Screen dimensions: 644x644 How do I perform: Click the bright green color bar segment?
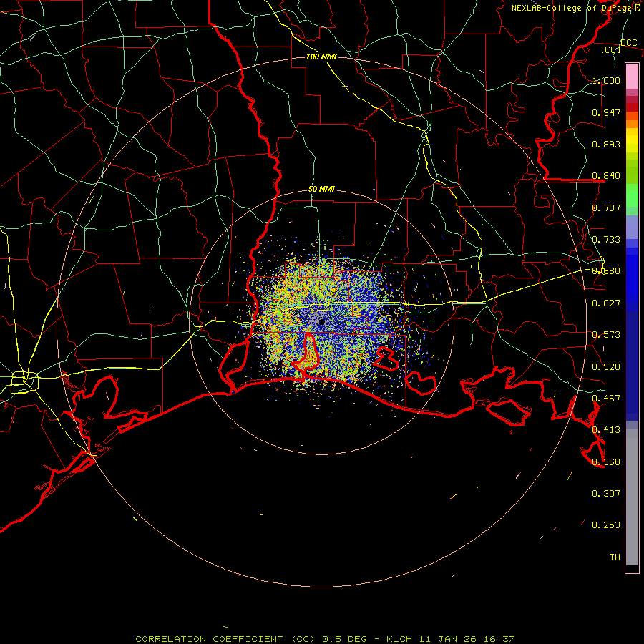click(x=632, y=195)
